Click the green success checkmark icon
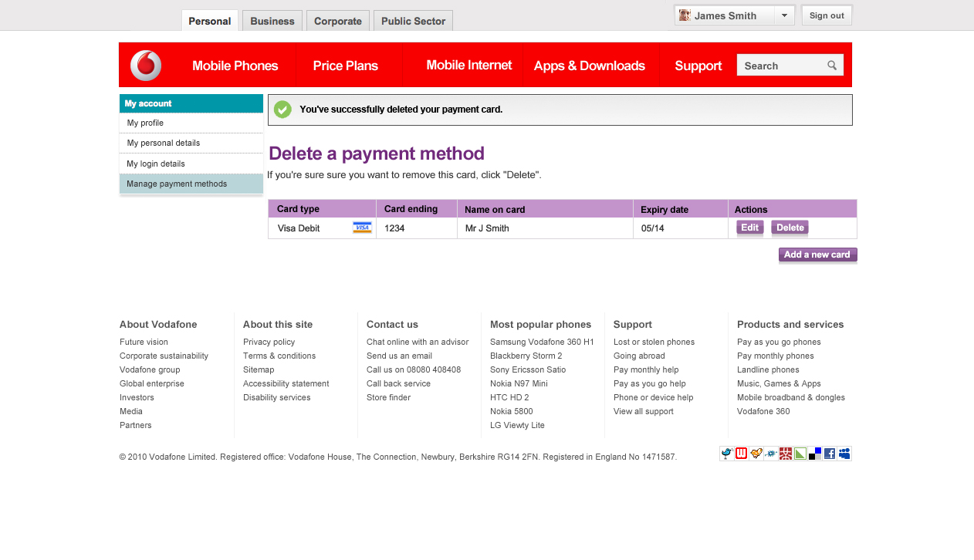The height and width of the screenshot is (560, 974). pos(282,110)
